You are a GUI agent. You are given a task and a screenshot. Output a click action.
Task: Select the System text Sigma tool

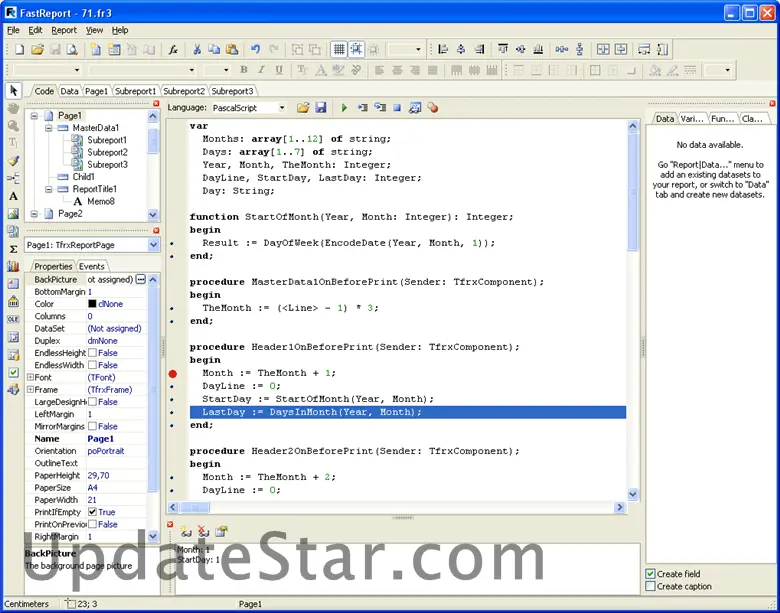coord(13,249)
